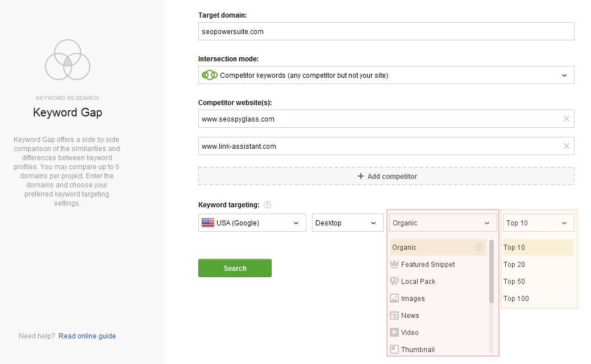Click the News calendar icon
Viewport: 591px width, 364px height.
click(x=394, y=315)
